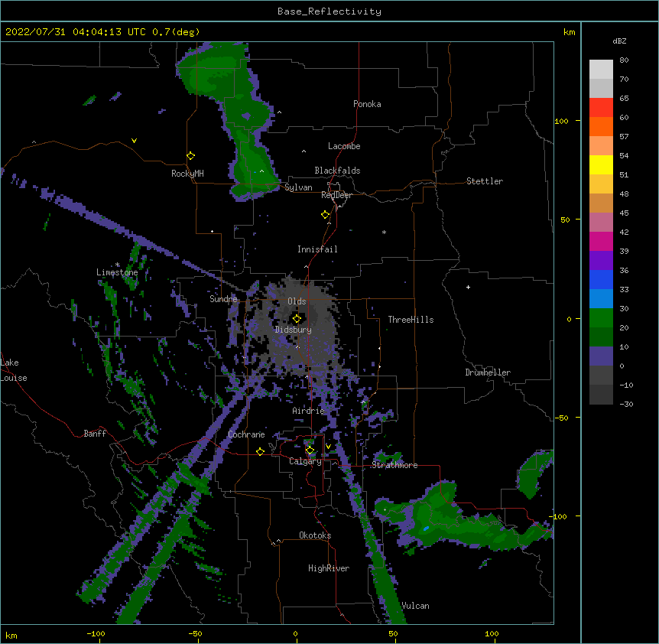Click the Base_Reflectivity title text
The height and width of the screenshot is (644, 659).
pyautogui.click(x=329, y=11)
